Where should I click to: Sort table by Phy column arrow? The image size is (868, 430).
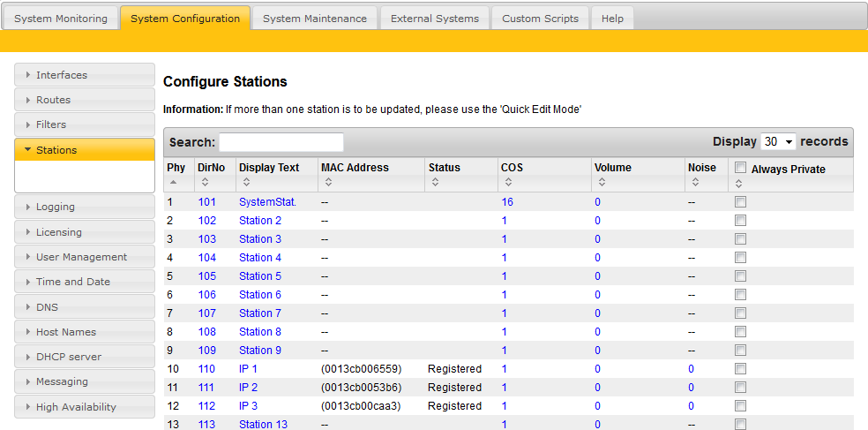[x=172, y=182]
